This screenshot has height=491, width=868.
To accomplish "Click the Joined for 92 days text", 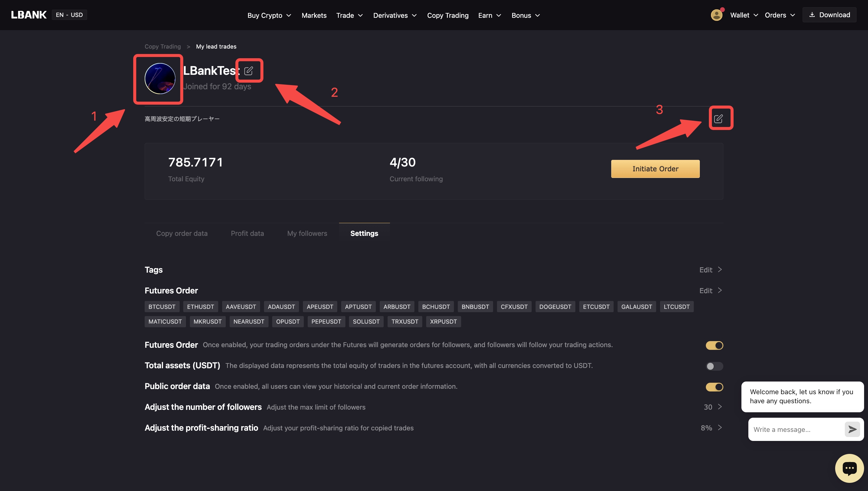I will pyautogui.click(x=217, y=87).
